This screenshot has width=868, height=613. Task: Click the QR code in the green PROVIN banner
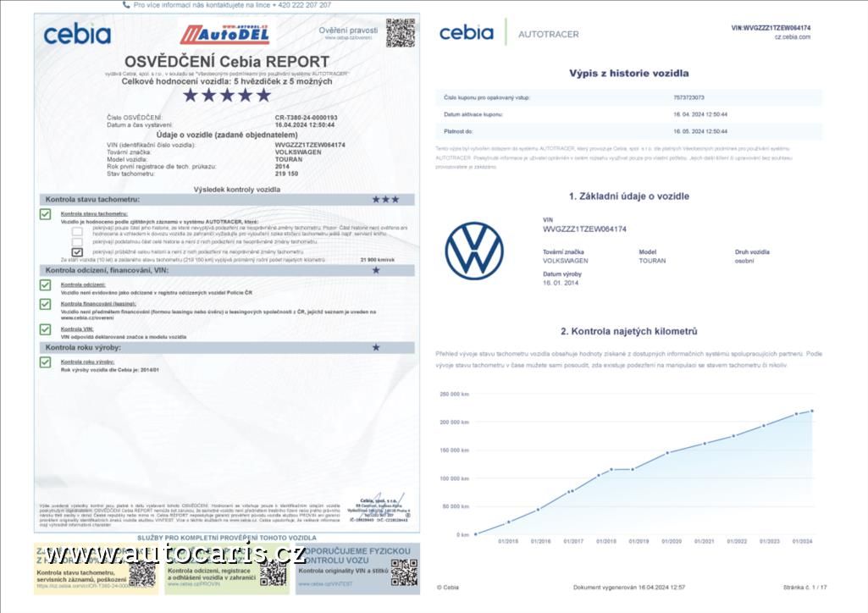point(274,573)
